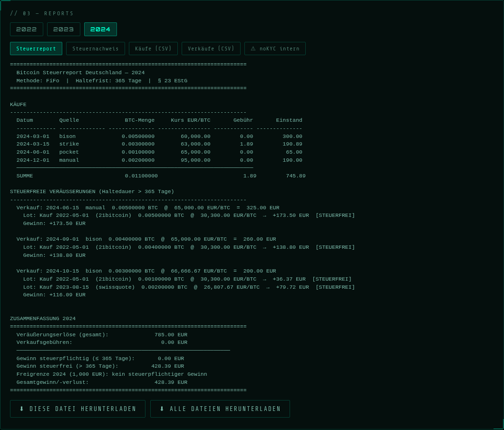Click the '// 03 – REPORTS' heading

click(42, 13)
